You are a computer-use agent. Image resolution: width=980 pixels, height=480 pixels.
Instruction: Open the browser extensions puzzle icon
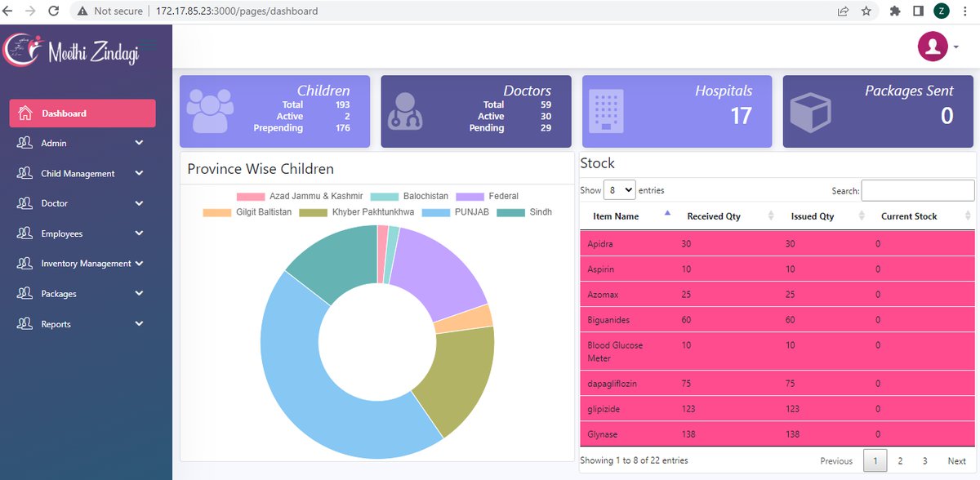(x=895, y=11)
